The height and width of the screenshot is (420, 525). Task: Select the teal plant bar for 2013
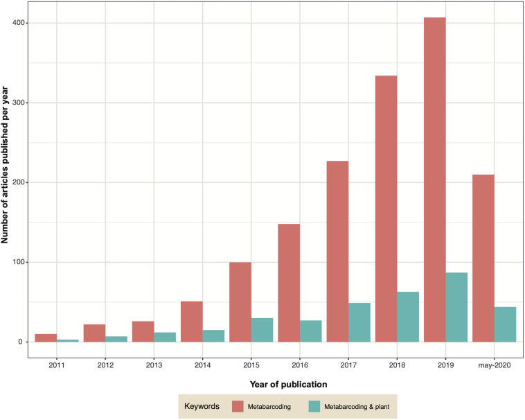pos(165,337)
